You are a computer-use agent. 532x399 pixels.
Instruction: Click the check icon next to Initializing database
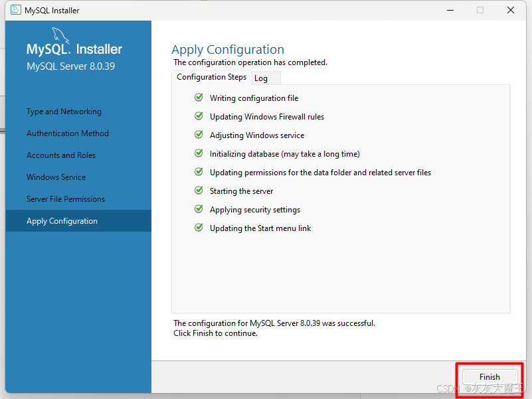click(199, 154)
